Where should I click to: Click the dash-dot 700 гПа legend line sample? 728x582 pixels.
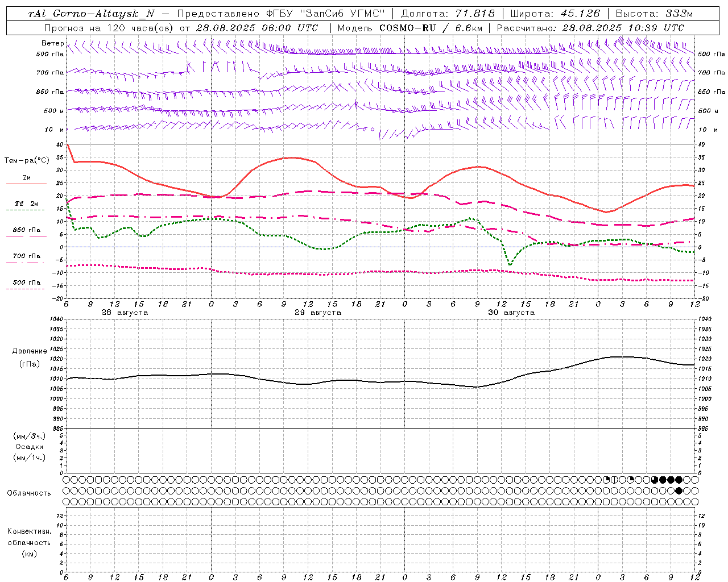coord(26,263)
